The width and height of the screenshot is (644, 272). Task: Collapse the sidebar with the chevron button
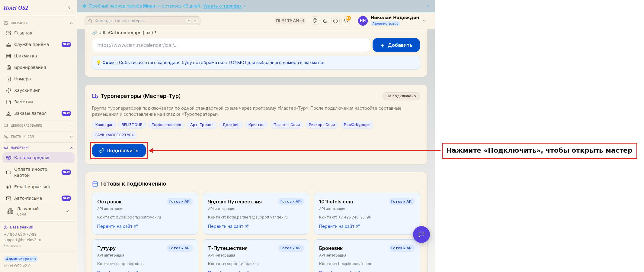click(69, 8)
